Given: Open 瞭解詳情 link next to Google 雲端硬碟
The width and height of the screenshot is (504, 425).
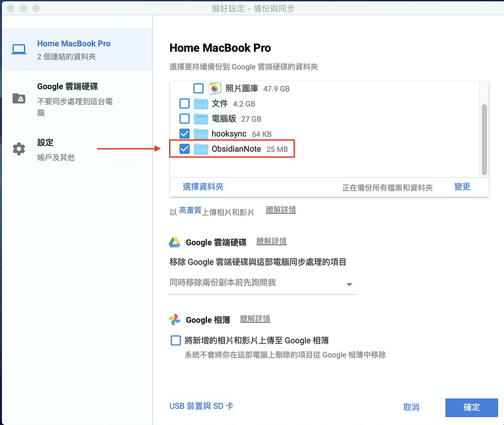Looking at the screenshot, I should (272, 242).
